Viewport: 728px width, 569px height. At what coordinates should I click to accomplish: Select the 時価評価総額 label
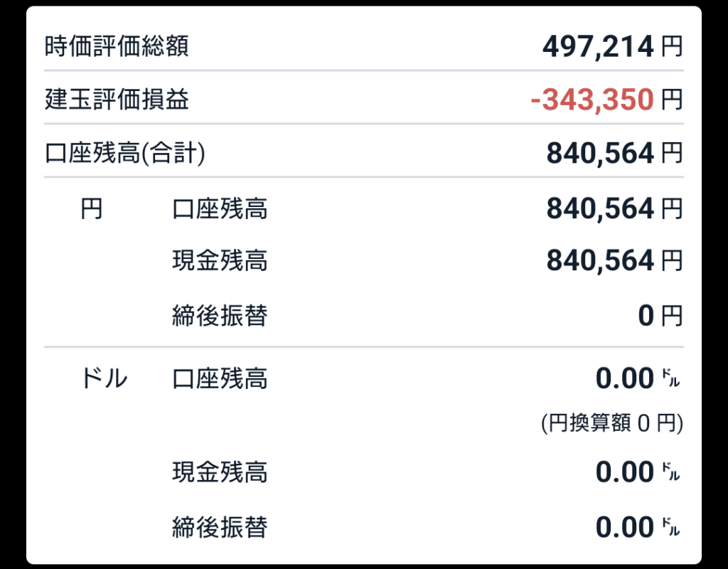[117, 46]
